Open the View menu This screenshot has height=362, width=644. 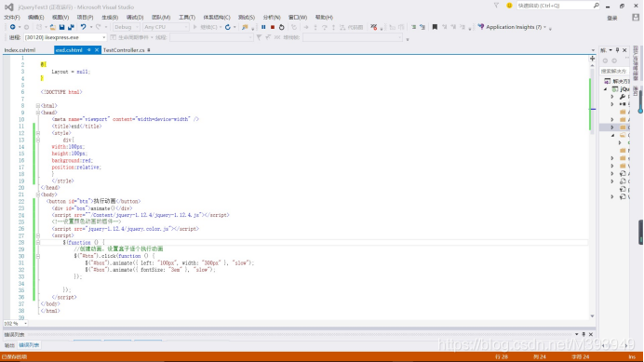pos(60,18)
